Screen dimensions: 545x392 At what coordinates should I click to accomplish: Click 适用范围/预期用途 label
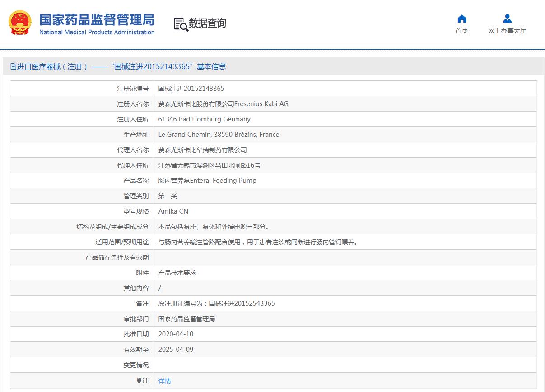tap(122, 242)
